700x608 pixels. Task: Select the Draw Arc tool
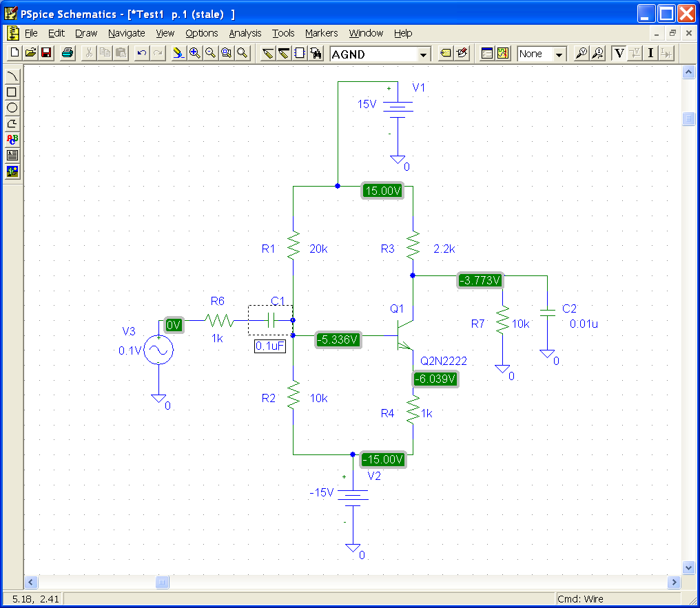[x=12, y=76]
